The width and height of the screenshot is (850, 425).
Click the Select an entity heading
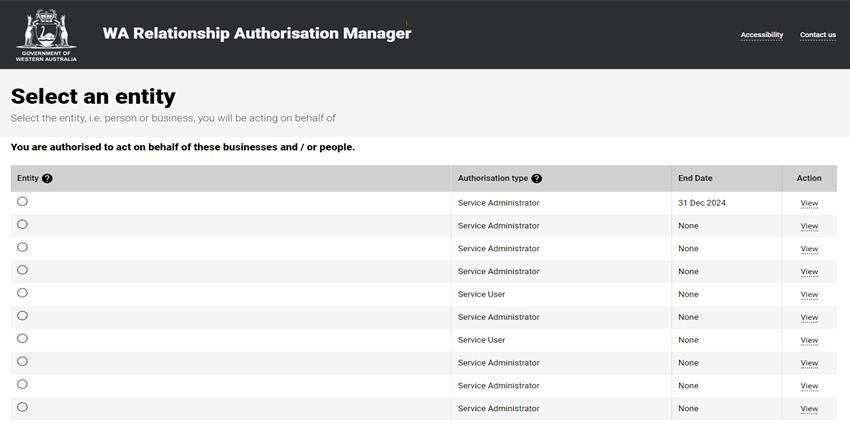(93, 97)
